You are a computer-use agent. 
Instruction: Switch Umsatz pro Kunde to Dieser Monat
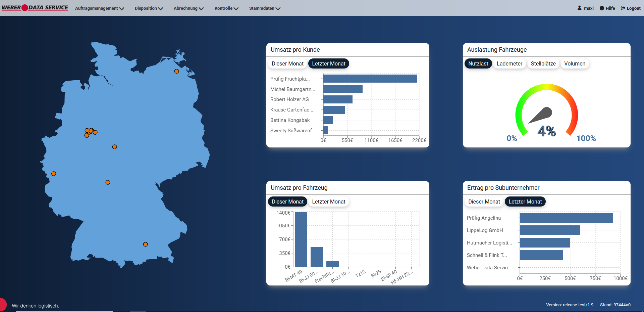coord(287,63)
